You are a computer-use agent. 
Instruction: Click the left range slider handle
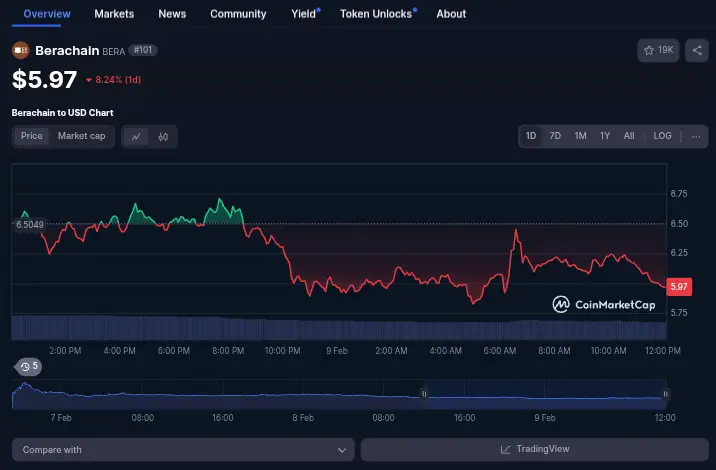point(424,394)
